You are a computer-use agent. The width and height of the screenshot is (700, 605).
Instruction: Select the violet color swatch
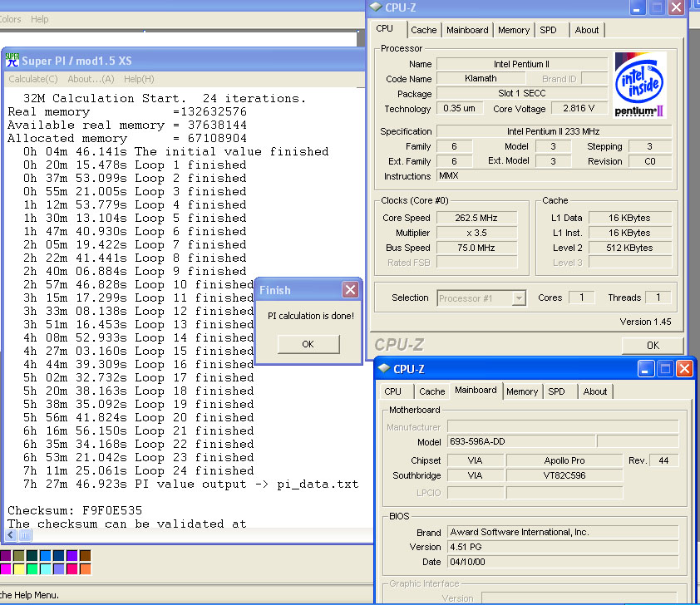71,555
